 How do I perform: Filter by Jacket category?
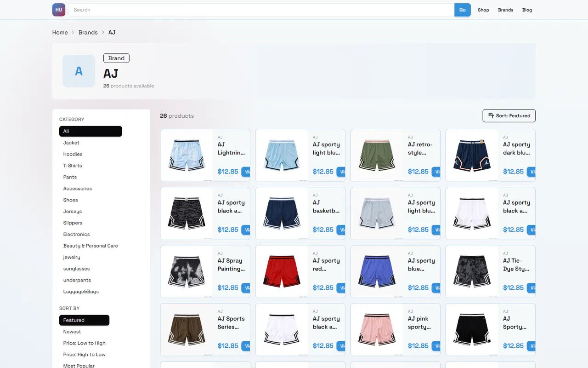(x=71, y=143)
